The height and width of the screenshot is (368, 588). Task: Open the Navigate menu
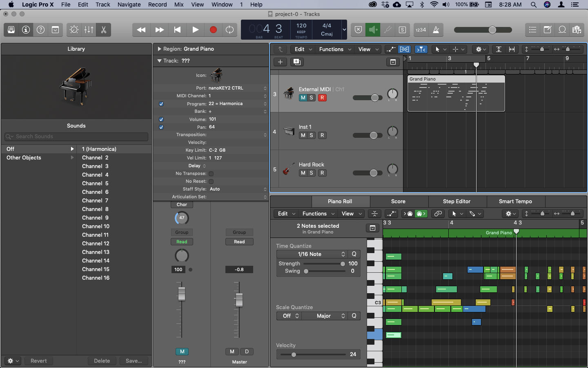pos(129,4)
